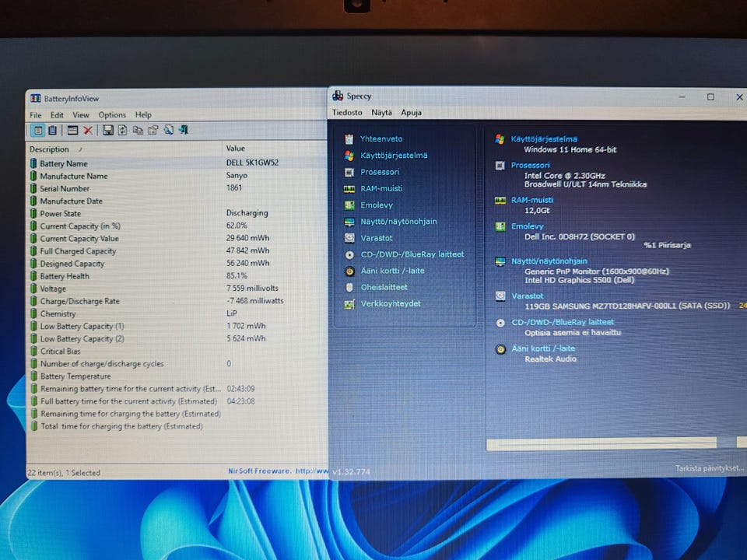Click the RAM-muisti memory stick sidebar icon

pos(349,189)
